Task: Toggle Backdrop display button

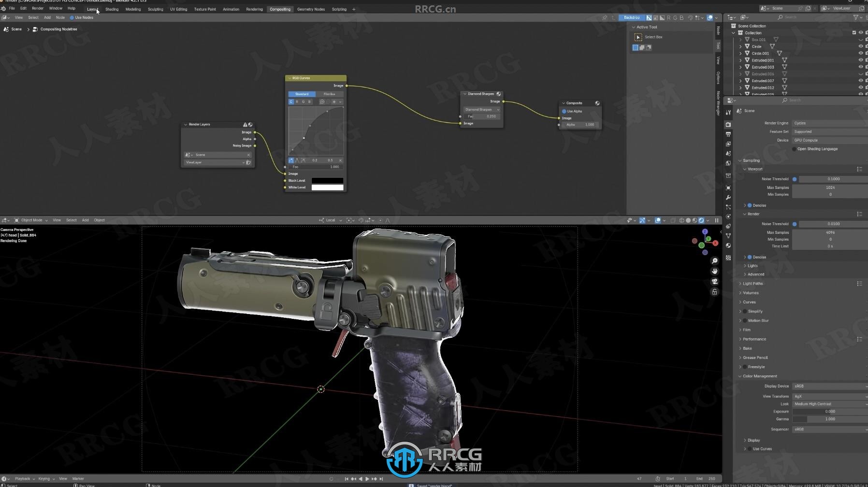Action: tap(631, 18)
